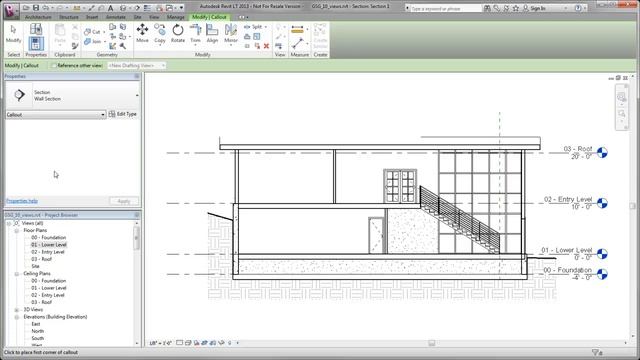Switch to the Manage ribbon tab
The height and width of the screenshot is (360, 640).
[176, 17]
